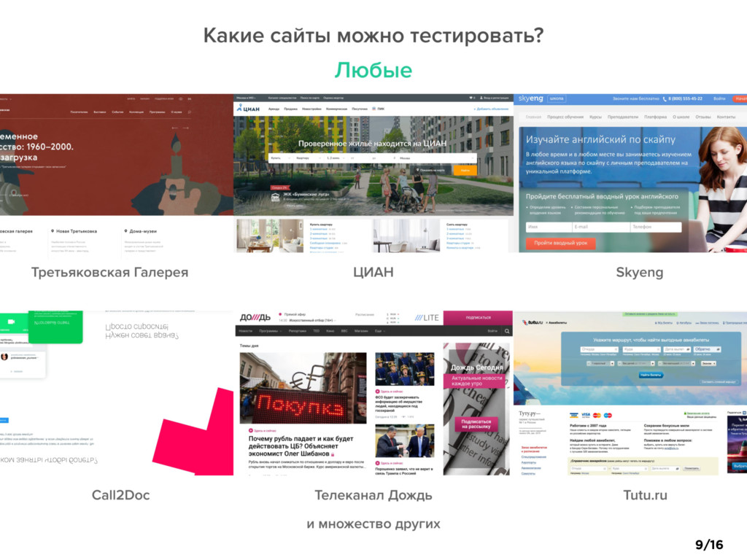Expand the Ещё dropdown on Дождь navigation
The height and width of the screenshot is (560, 747).
pos(379,331)
